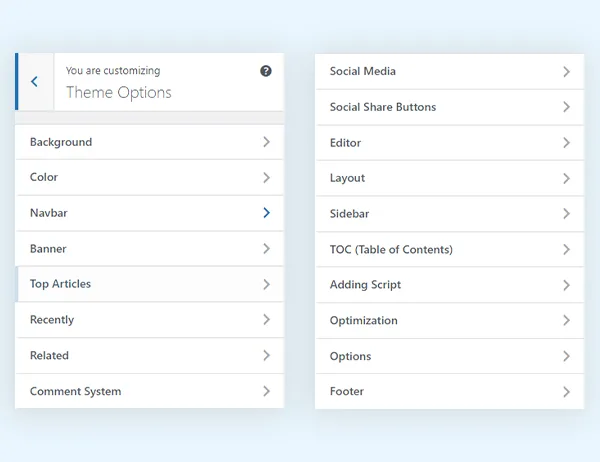Expand the Footer section chevron
The image size is (600, 462).
click(x=566, y=392)
